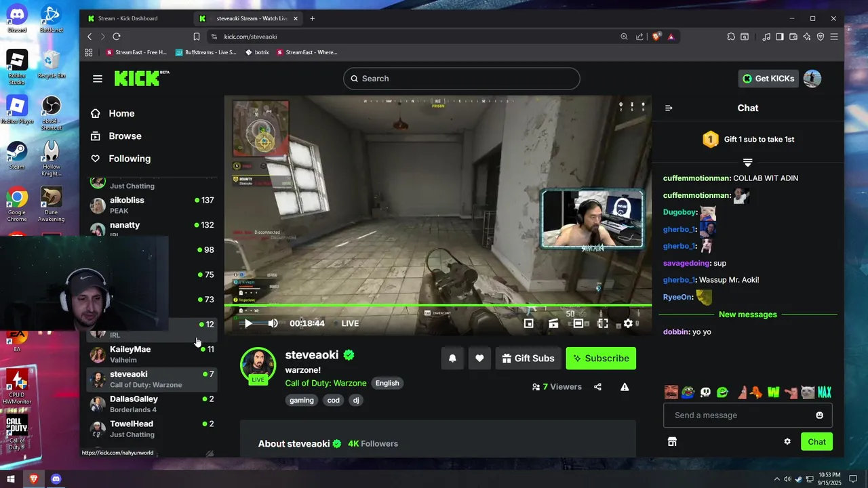Insert the crying cat emote
868x488 pixels.
[807, 392]
